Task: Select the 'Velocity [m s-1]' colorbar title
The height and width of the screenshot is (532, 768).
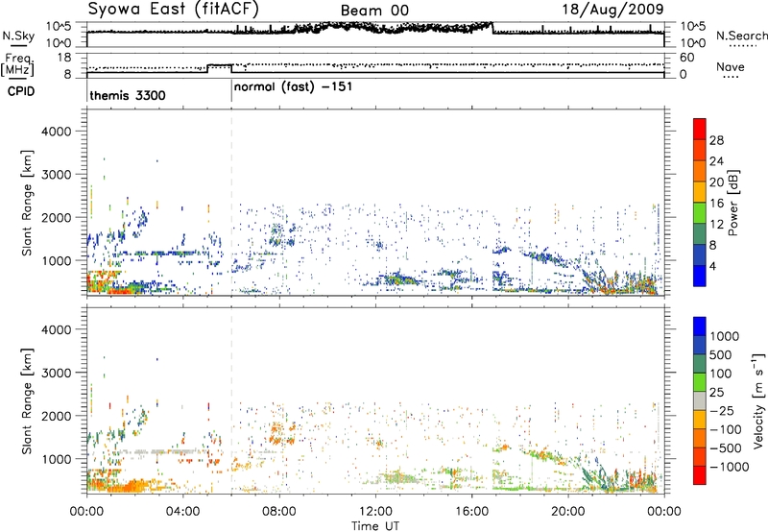Action: coord(758,400)
